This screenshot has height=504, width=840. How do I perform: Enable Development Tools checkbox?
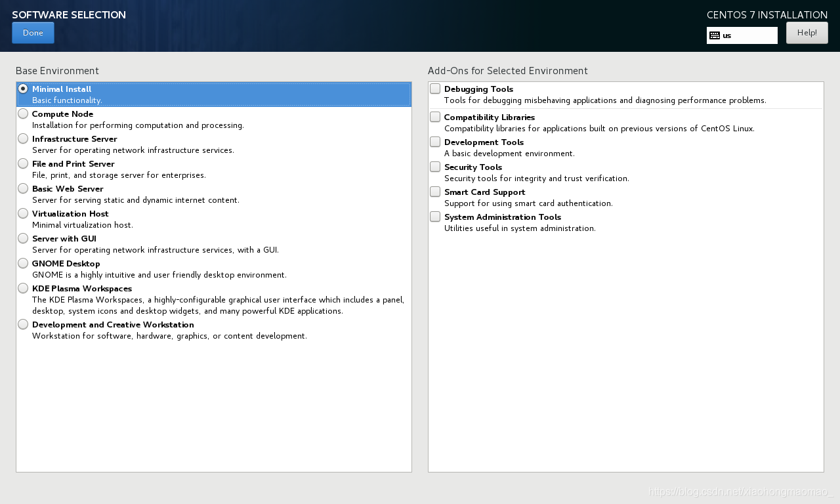point(435,142)
